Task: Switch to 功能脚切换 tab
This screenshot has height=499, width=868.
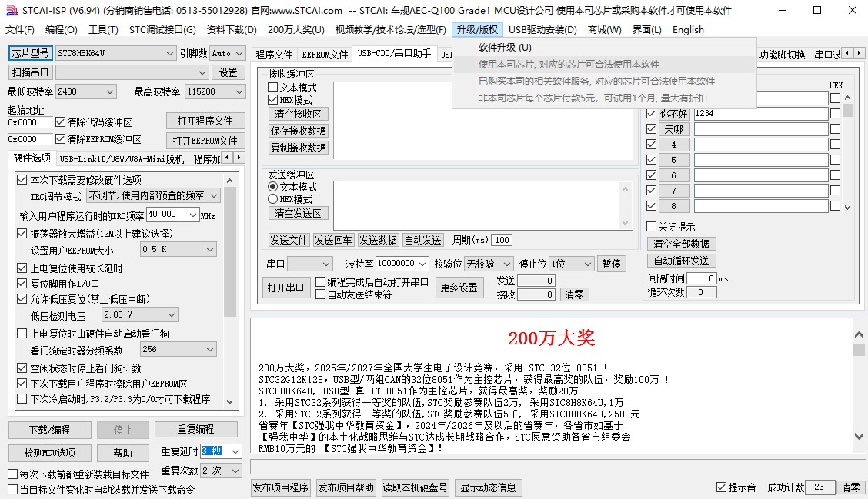Action: tap(782, 55)
